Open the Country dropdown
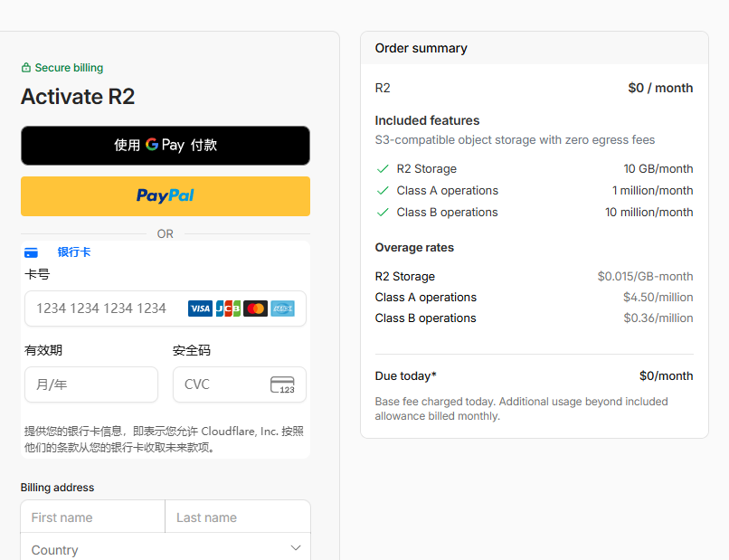729x560 pixels. (x=166, y=547)
